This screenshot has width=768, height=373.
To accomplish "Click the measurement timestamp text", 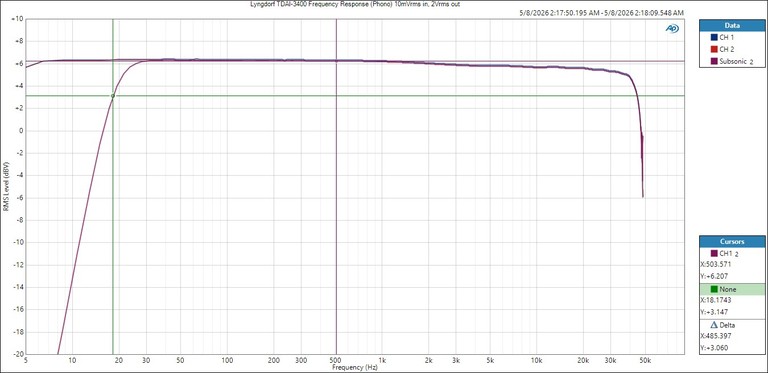I will coord(602,13).
